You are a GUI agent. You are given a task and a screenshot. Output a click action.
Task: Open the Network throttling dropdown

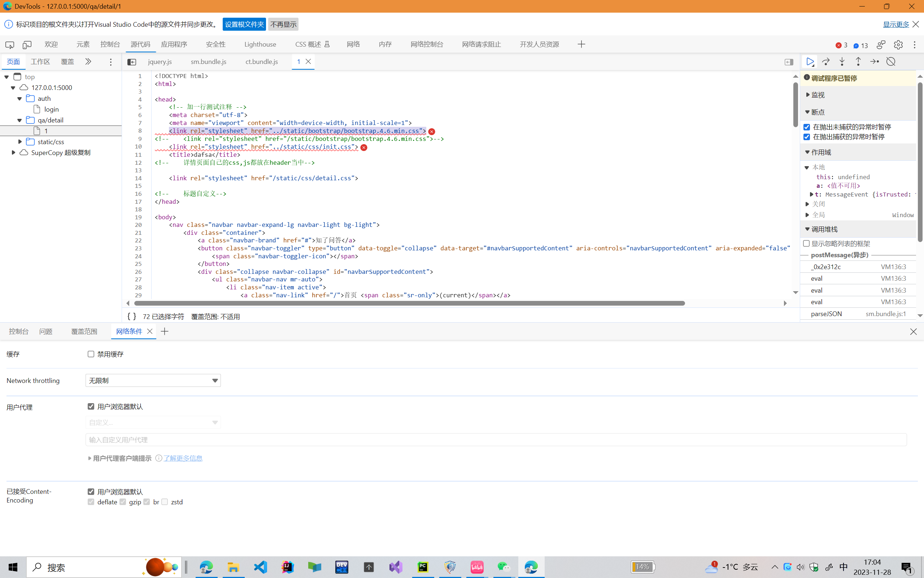(x=153, y=380)
